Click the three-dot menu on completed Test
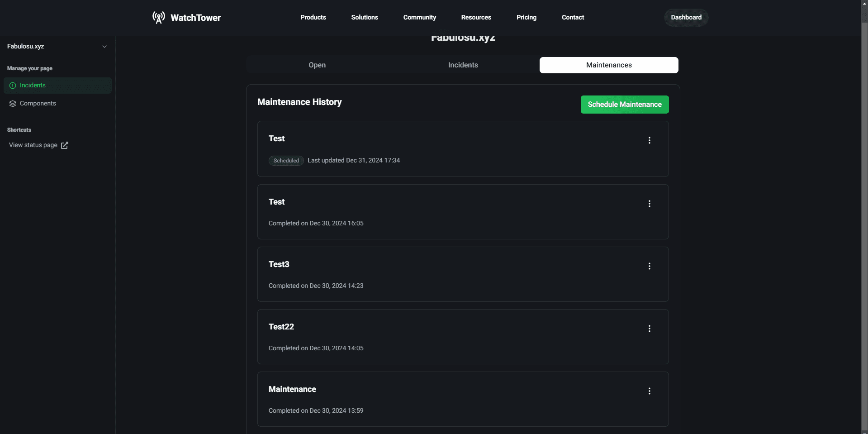This screenshot has width=868, height=434. tap(650, 204)
